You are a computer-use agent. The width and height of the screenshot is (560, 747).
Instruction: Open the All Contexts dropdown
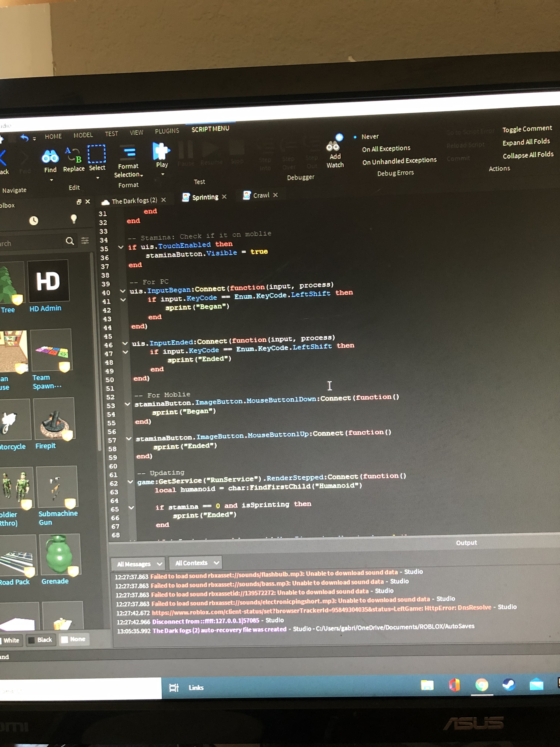196,563
